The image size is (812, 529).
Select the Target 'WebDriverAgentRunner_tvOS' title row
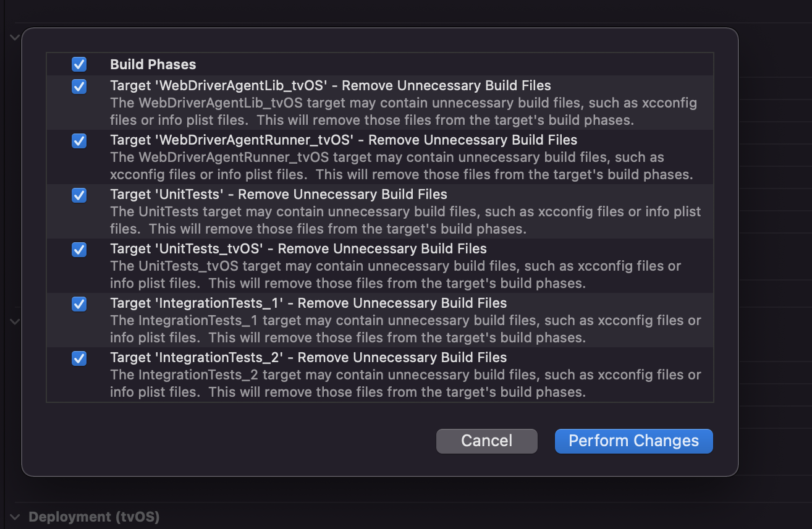(x=344, y=140)
